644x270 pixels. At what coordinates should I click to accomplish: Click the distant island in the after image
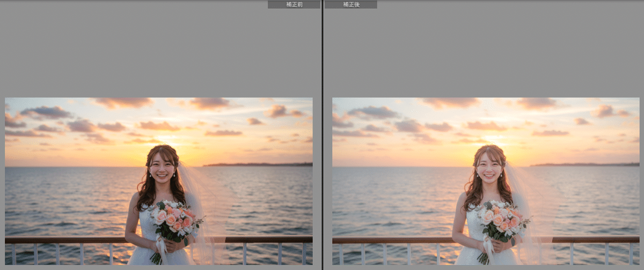585,164
